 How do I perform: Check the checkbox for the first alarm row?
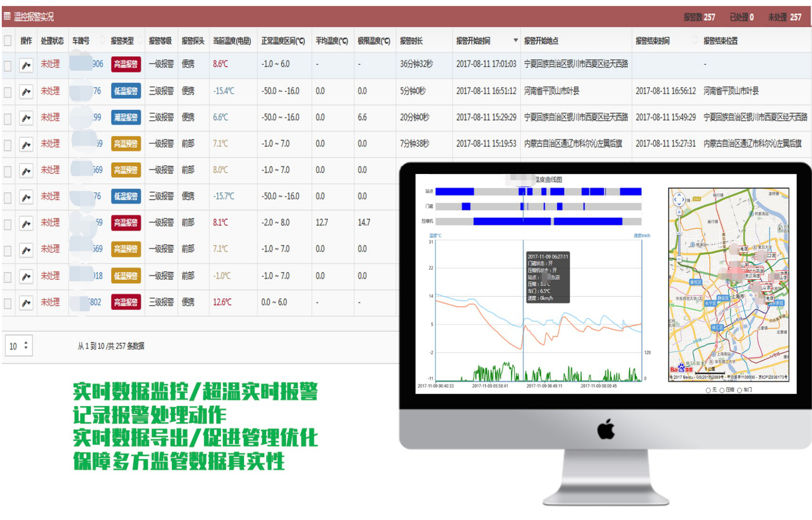pyautogui.click(x=8, y=65)
